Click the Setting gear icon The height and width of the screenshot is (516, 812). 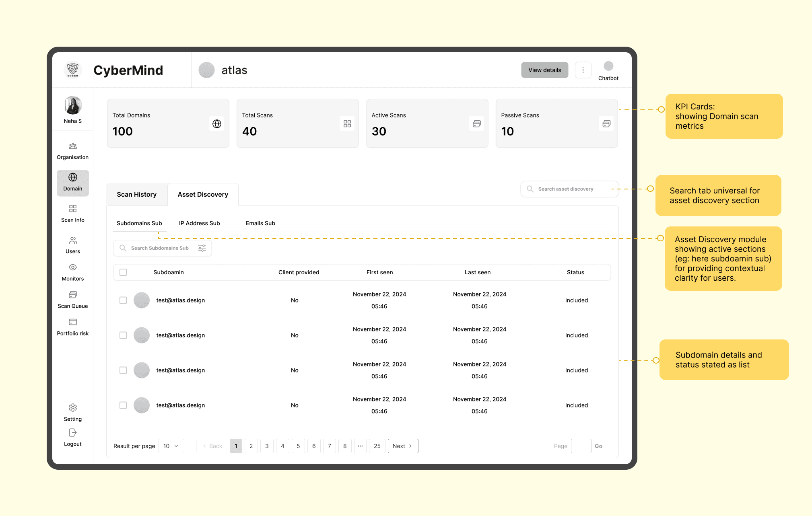(72, 408)
